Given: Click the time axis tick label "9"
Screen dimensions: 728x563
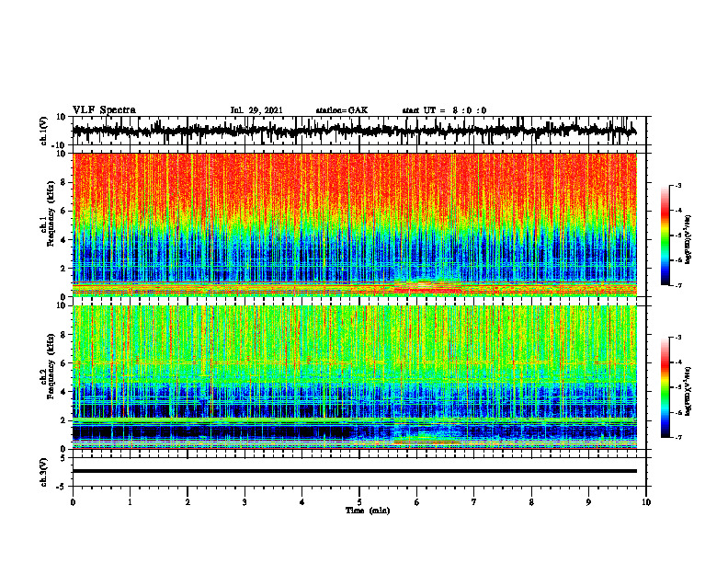Looking at the screenshot, I should 588,502.
